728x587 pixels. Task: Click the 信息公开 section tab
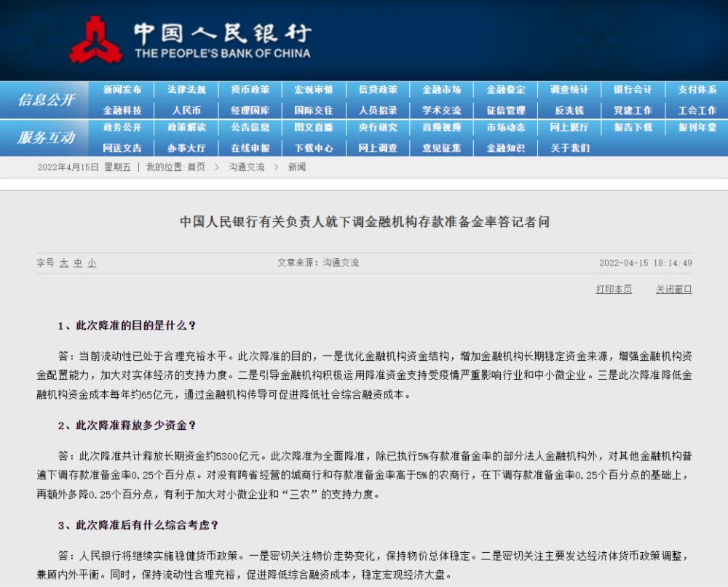[45, 100]
